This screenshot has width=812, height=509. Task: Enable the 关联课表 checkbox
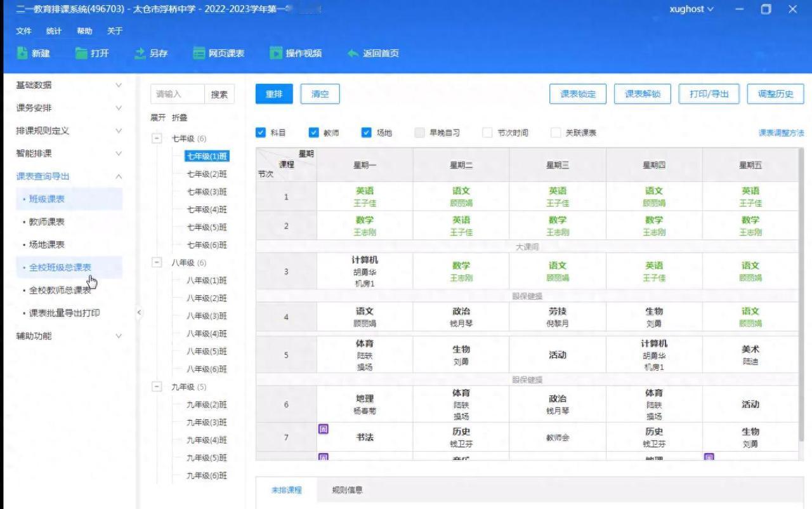point(556,133)
